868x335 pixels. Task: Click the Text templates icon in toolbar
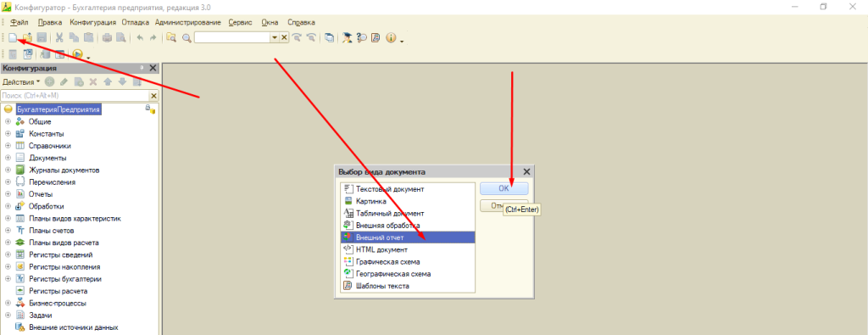point(376,37)
